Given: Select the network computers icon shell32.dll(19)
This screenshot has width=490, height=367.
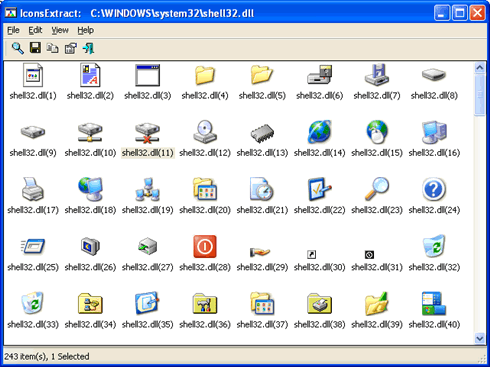Looking at the screenshot, I should pos(147,189).
